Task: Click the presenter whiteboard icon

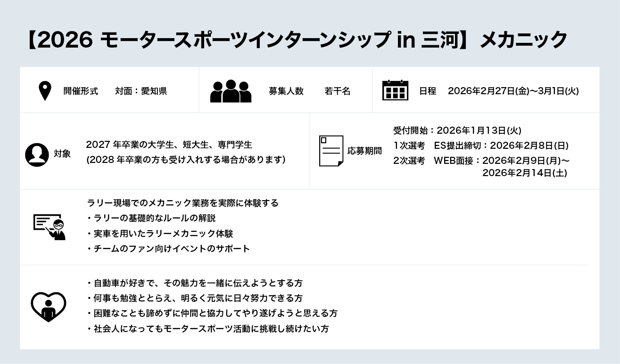Action: 50,226
